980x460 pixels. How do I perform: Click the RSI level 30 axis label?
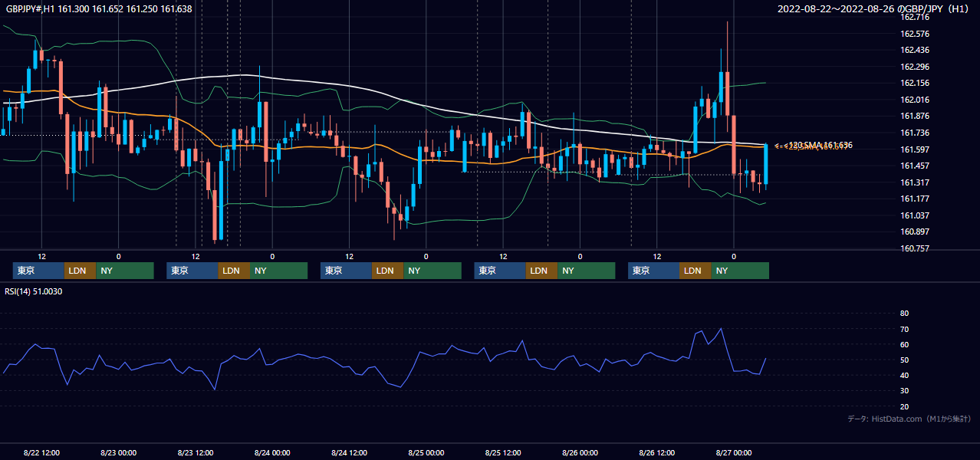point(904,391)
